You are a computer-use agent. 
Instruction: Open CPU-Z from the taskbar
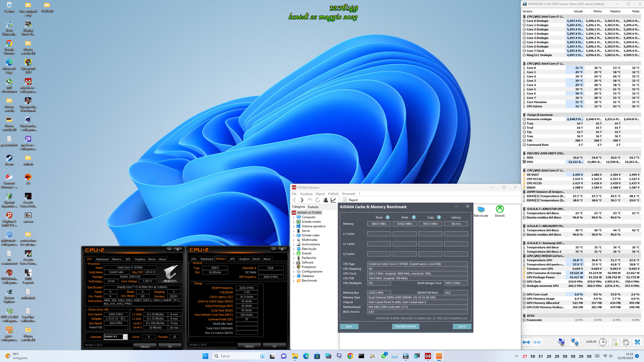pos(439,356)
